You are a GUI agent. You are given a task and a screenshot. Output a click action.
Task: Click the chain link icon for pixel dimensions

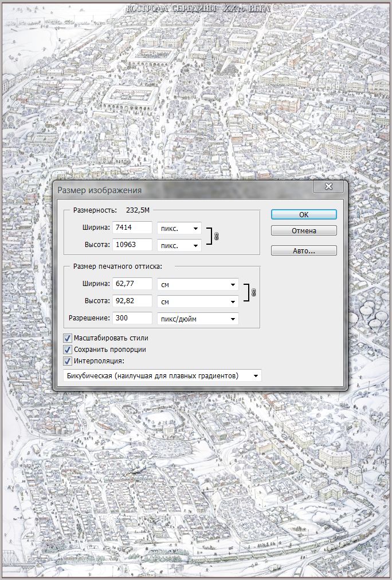[x=216, y=236]
